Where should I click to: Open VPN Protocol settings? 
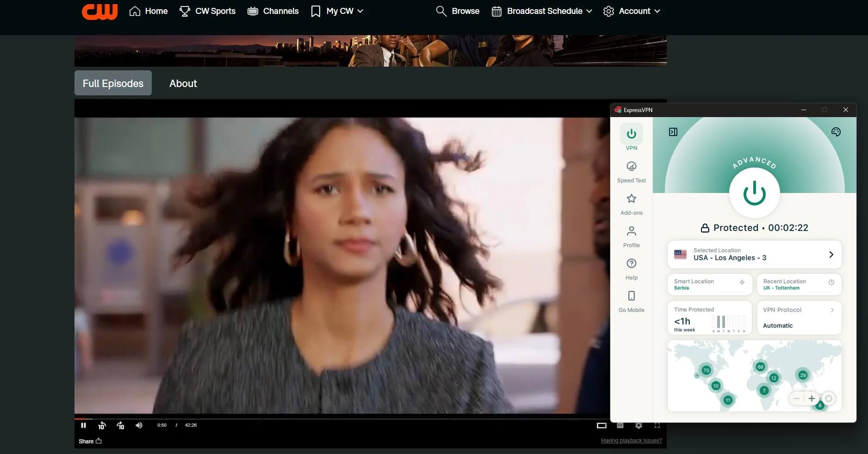pos(799,317)
